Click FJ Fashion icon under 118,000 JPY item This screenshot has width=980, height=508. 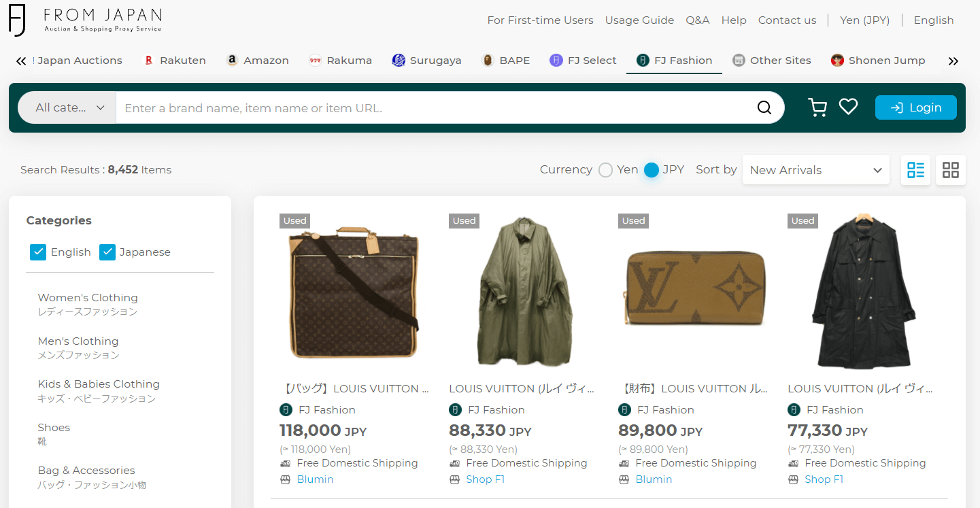click(286, 409)
